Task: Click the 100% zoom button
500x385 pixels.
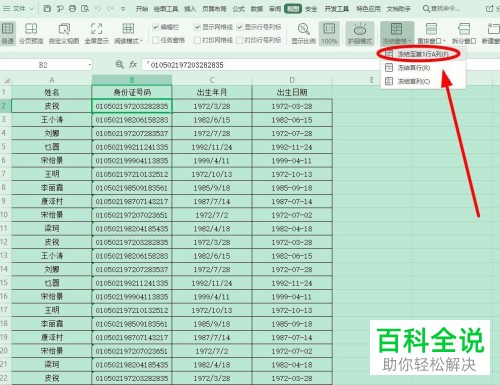Action: tap(329, 33)
